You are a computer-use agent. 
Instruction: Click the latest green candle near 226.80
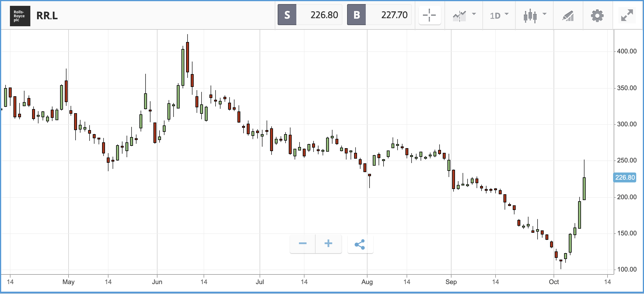click(x=584, y=188)
